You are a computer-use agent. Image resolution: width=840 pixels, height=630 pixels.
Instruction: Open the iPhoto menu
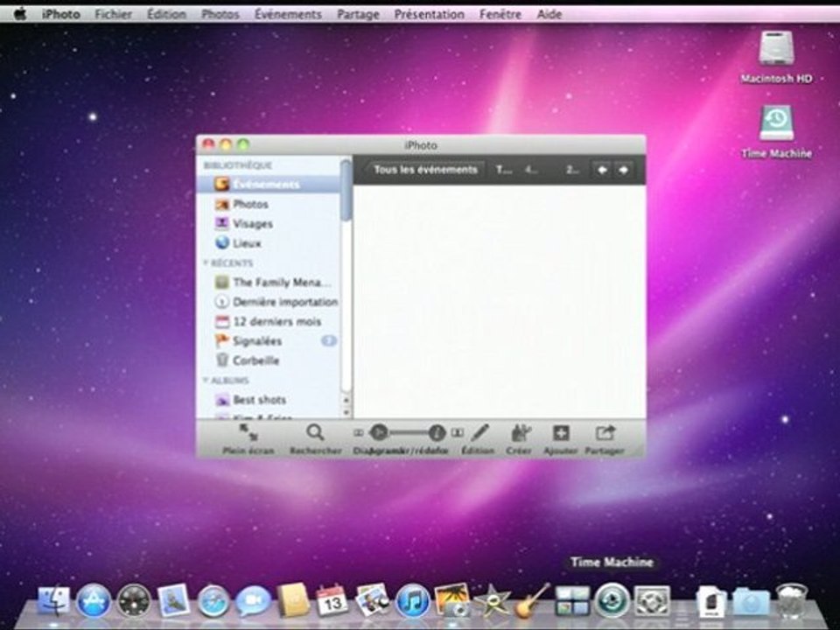(61, 14)
